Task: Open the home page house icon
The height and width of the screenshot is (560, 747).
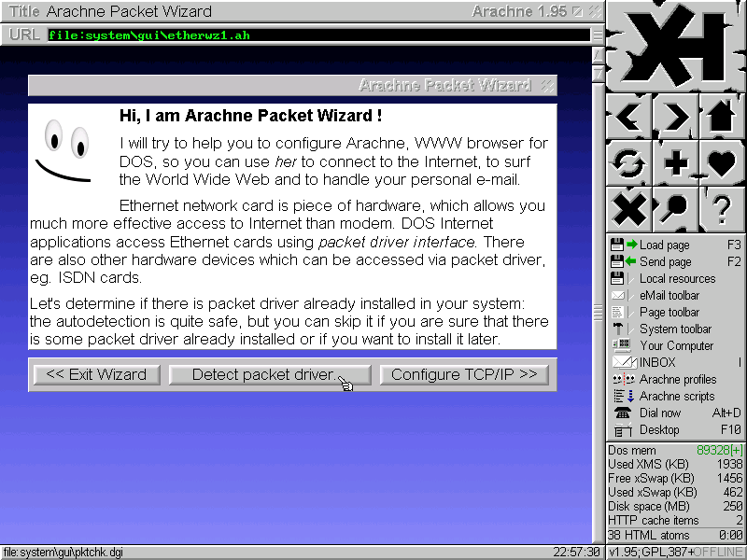Action: coord(722,116)
